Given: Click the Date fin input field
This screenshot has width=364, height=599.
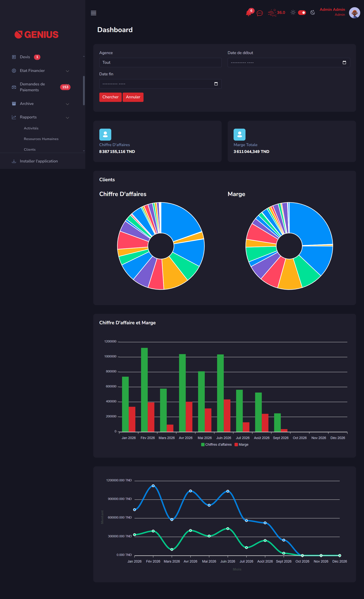Looking at the screenshot, I should (x=160, y=84).
